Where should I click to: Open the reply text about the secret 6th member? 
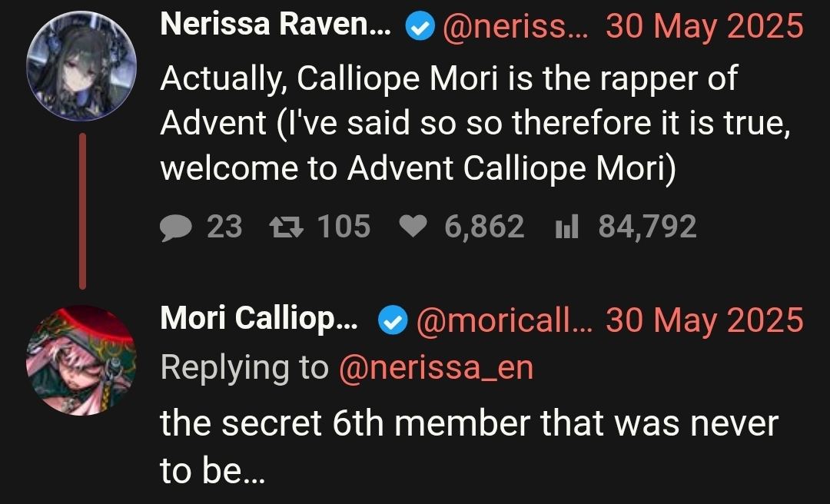click(x=469, y=446)
